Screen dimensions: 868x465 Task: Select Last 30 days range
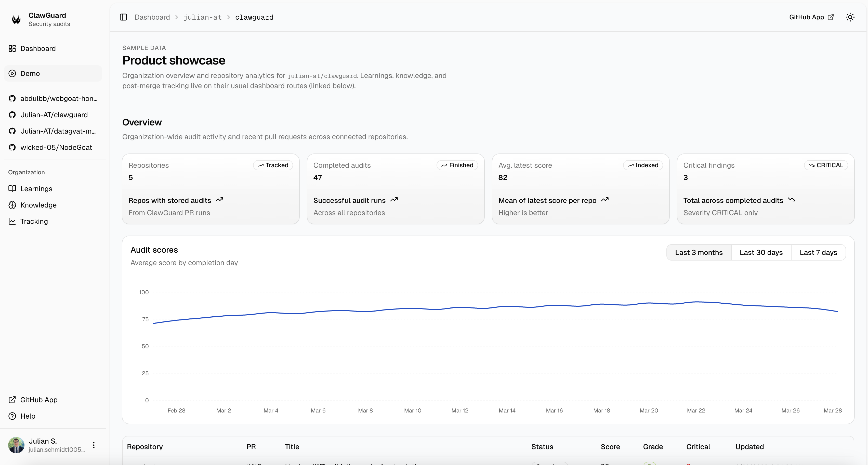(x=761, y=252)
